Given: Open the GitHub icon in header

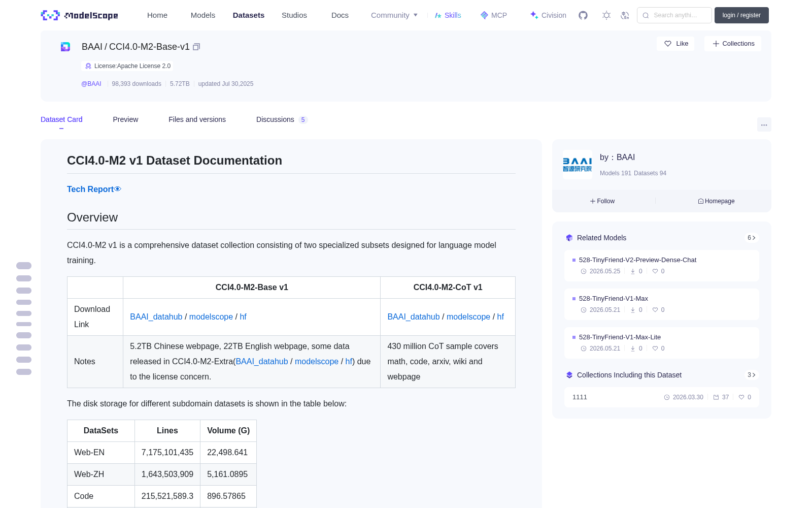Looking at the screenshot, I should 583,15.
